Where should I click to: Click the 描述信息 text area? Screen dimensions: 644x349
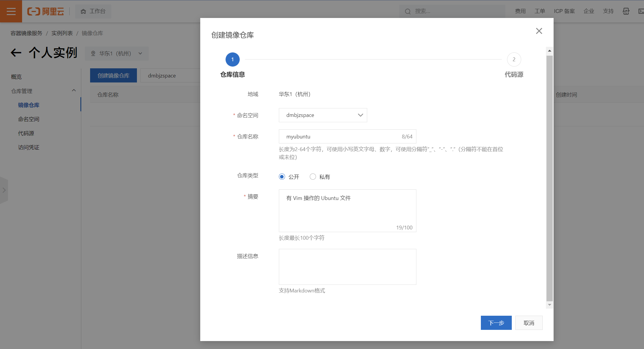347,267
